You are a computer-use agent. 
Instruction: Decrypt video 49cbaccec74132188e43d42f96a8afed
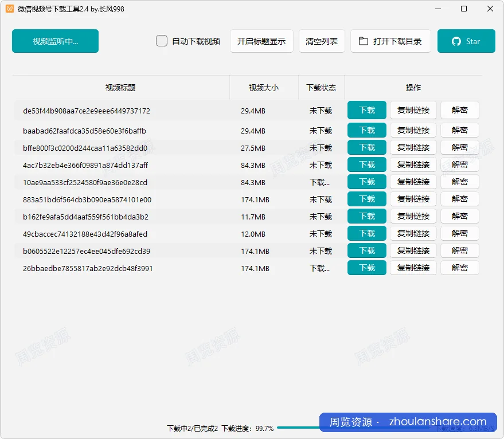point(460,233)
